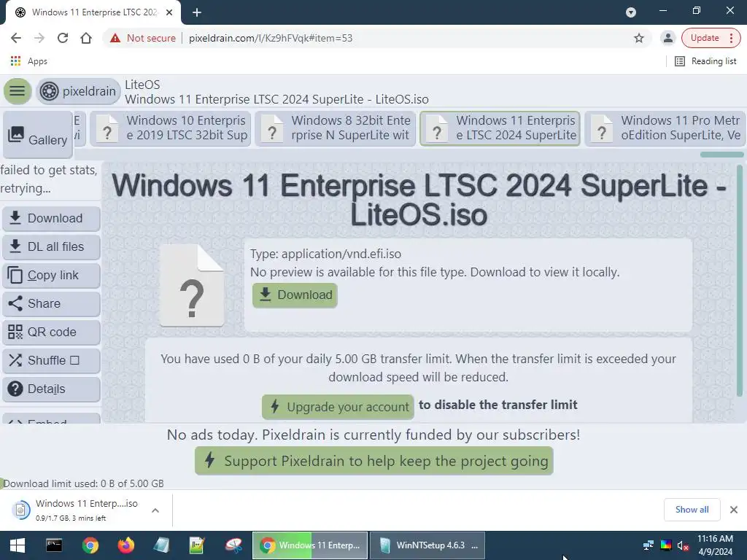Viewport: 747px width, 560px height.
Task: Open the Windows Start menu
Action: (18, 545)
